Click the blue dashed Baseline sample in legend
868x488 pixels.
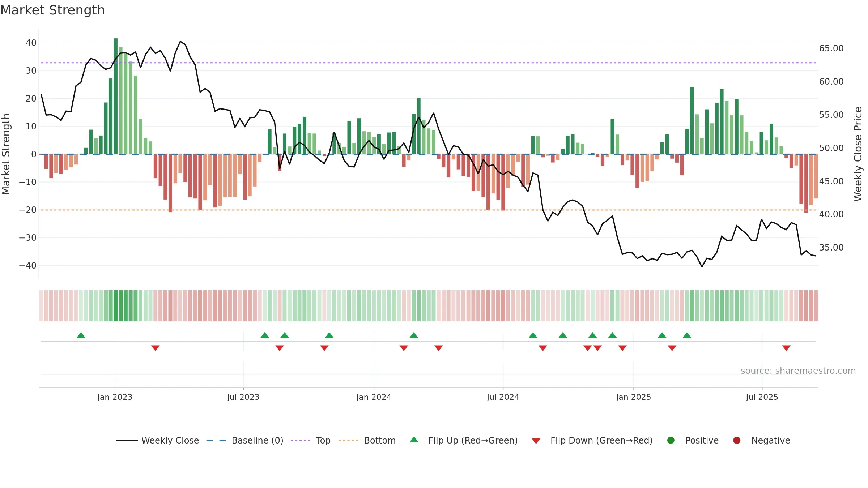pyautogui.click(x=216, y=440)
